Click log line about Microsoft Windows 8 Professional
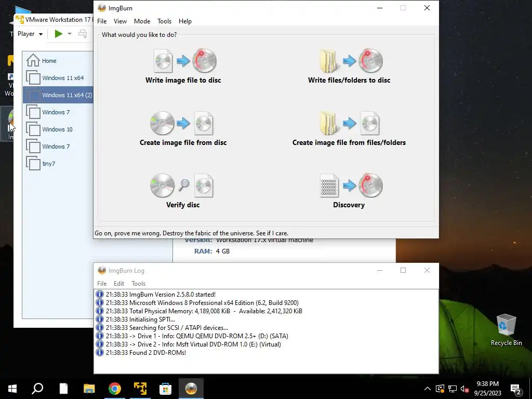This screenshot has height=399, width=532. click(x=202, y=303)
